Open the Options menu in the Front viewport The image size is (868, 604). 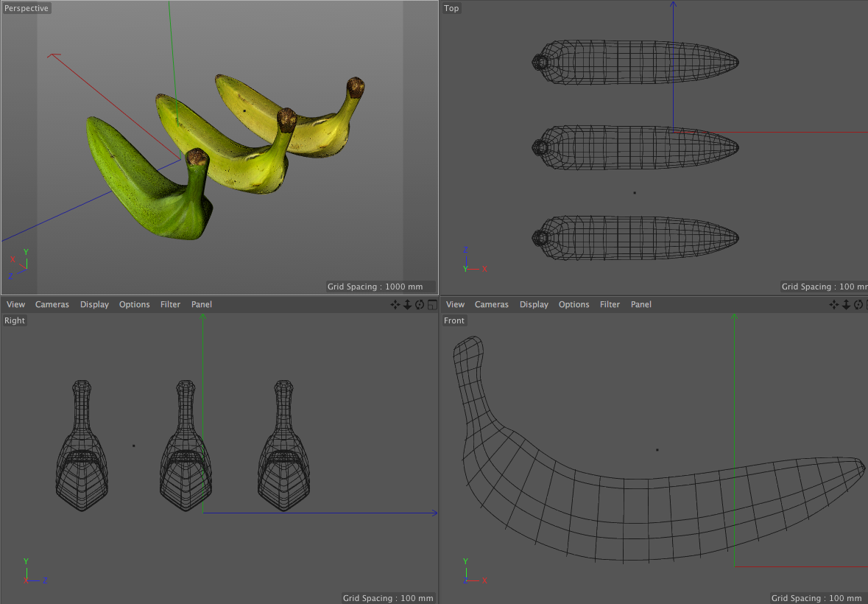click(x=574, y=304)
